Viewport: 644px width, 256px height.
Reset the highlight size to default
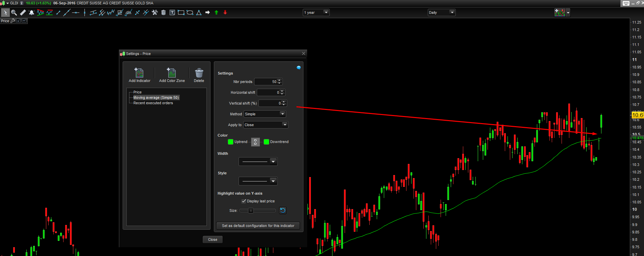[x=283, y=210]
